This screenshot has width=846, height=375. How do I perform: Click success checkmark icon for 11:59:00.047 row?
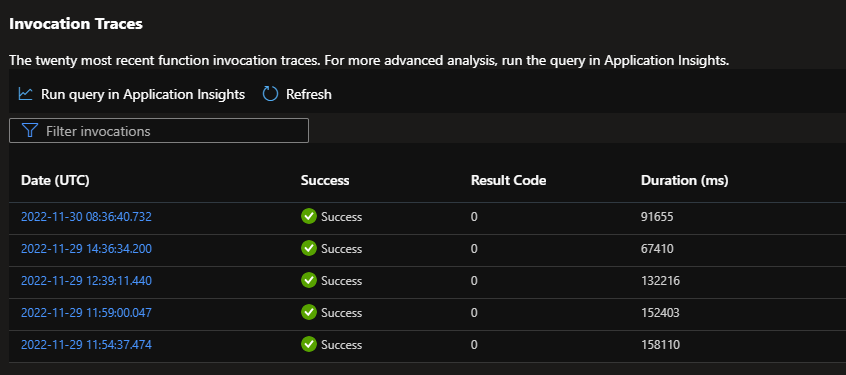click(309, 312)
